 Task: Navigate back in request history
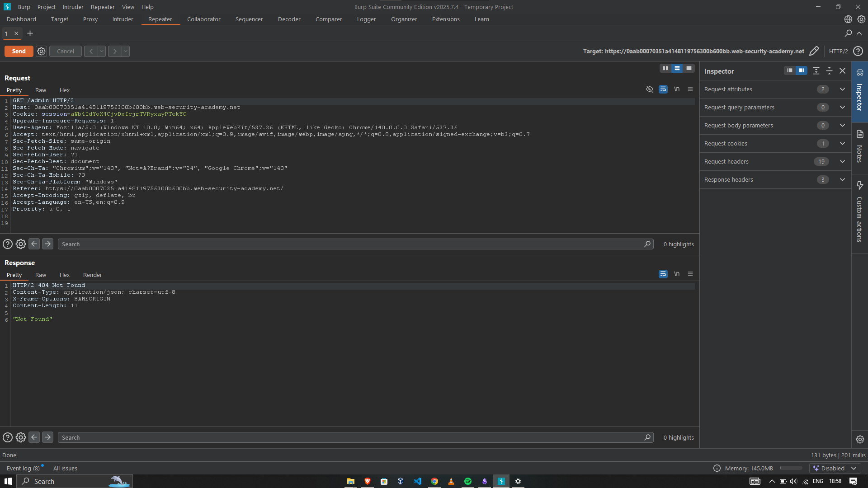pyautogui.click(x=91, y=52)
